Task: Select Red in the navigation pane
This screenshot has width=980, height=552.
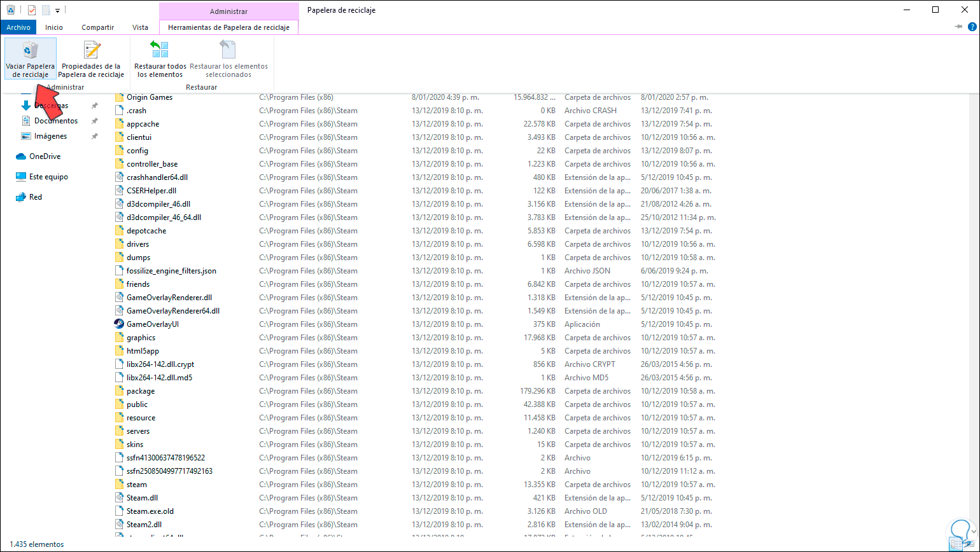Action: pyautogui.click(x=36, y=197)
